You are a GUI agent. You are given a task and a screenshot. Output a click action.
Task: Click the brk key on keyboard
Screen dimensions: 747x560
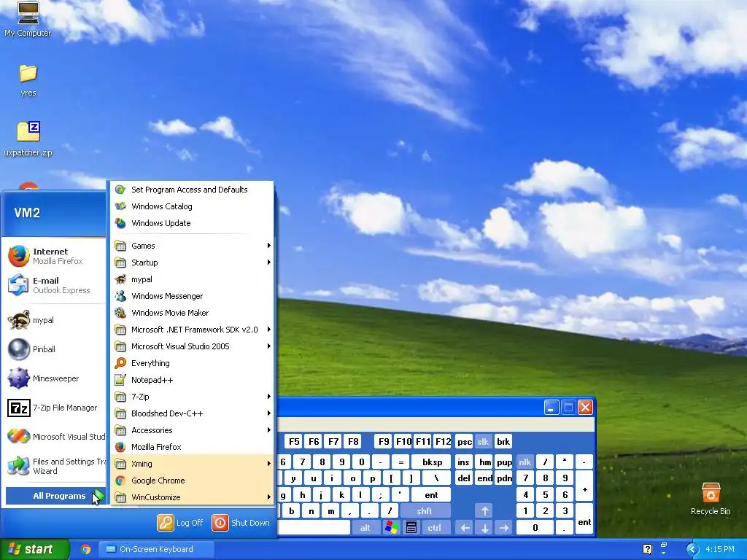point(503,441)
